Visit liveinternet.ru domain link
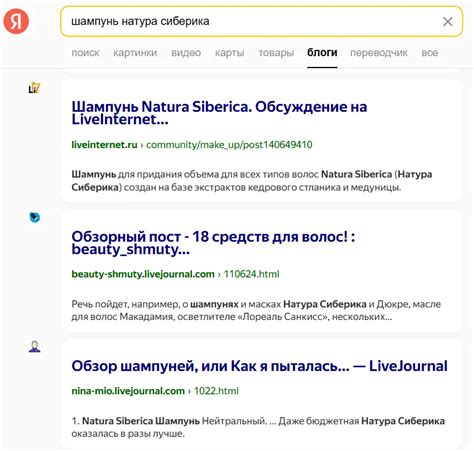 [104, 145]
